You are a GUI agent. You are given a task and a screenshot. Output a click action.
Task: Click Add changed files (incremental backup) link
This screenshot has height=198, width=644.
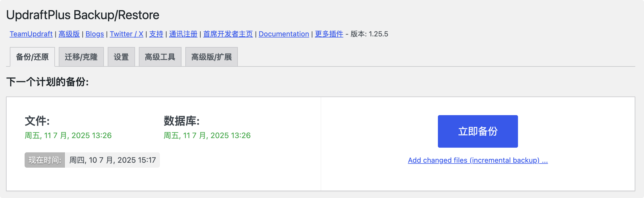[478, 160]
